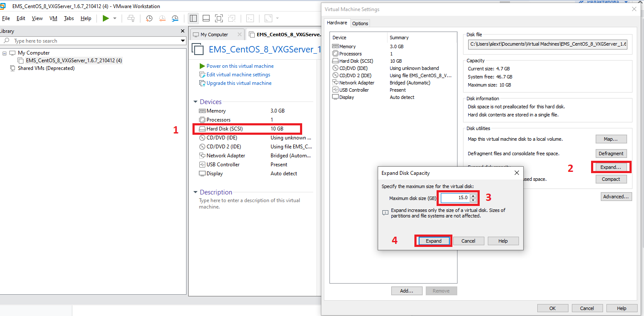This screenshot has width=644, height=316.
Task: Click the revert to snapshot icon
Action: click(162, 18)
